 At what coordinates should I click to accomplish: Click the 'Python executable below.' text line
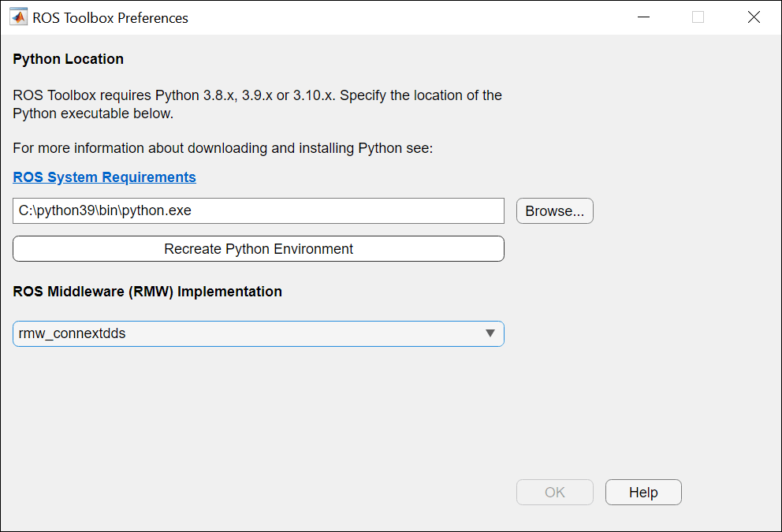pos(93,113)
